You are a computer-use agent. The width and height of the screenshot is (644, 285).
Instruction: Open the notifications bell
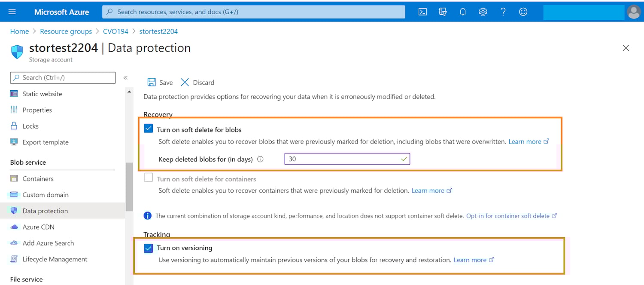point(463,12)
